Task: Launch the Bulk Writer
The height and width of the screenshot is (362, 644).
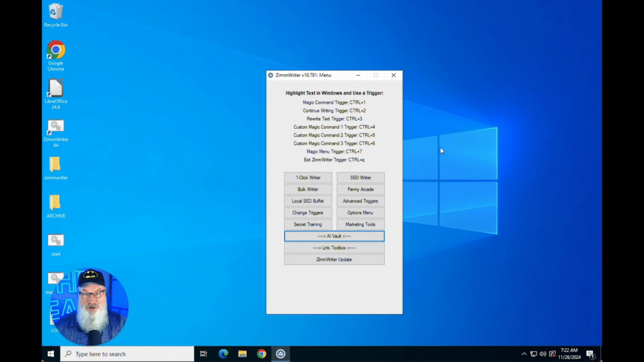Action: click(308, 189)
